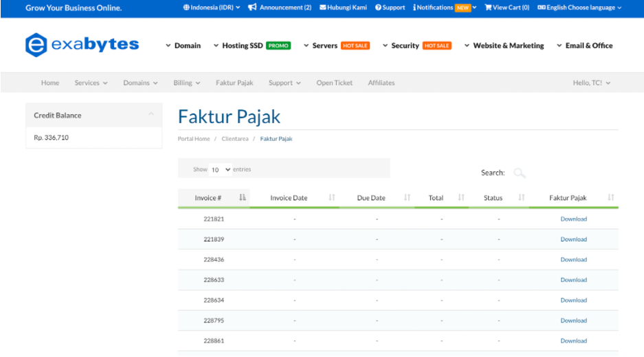Sort by Status column icon
644x357 pixels.
[522, 197]
